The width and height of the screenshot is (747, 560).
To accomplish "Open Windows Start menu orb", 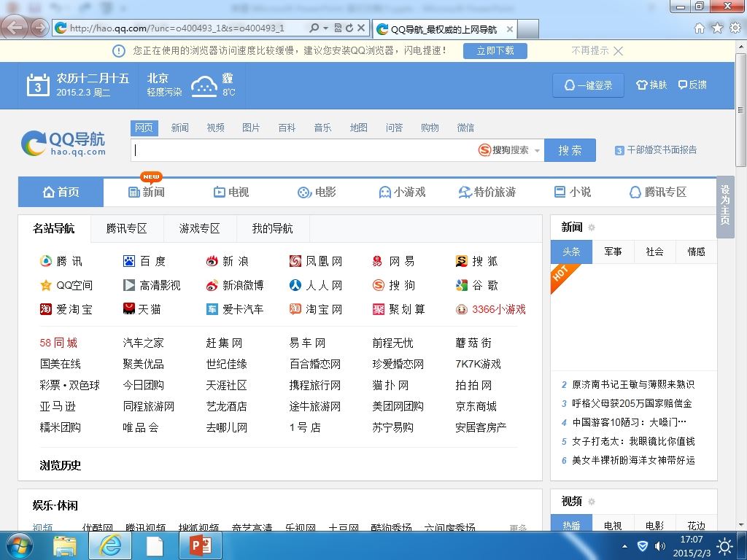I will click(x=18, y=545).
